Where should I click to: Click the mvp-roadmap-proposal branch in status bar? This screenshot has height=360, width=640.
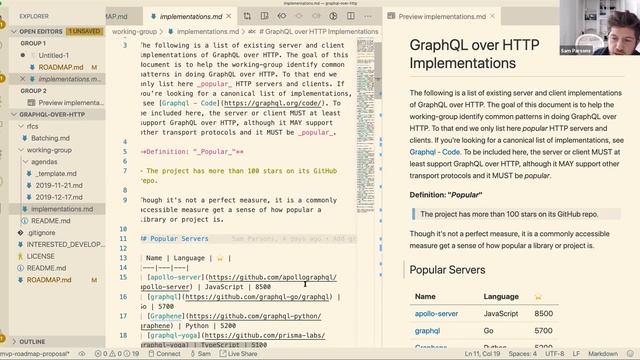point(35,354)
